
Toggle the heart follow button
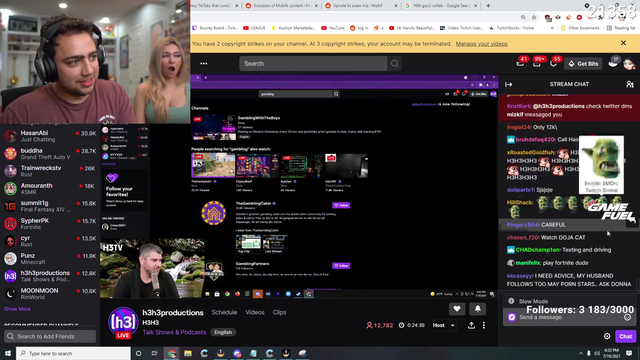click(457, 309)
